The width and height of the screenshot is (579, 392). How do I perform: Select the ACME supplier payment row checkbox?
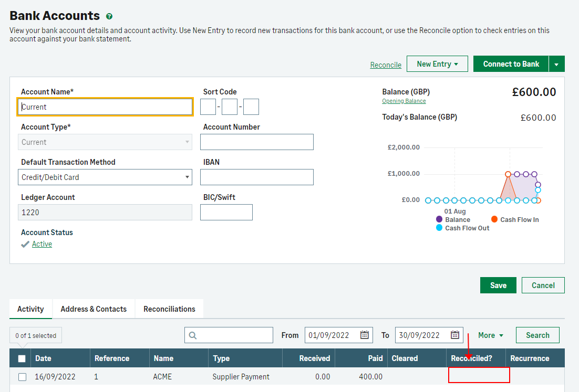coord(22,377)
